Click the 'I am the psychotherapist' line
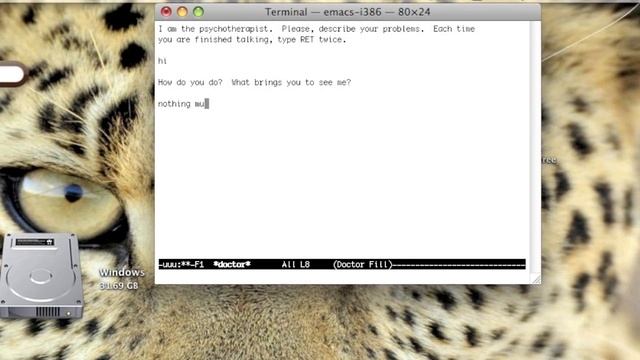This screenshot has width=640, height=360. (x=316, y=29)
